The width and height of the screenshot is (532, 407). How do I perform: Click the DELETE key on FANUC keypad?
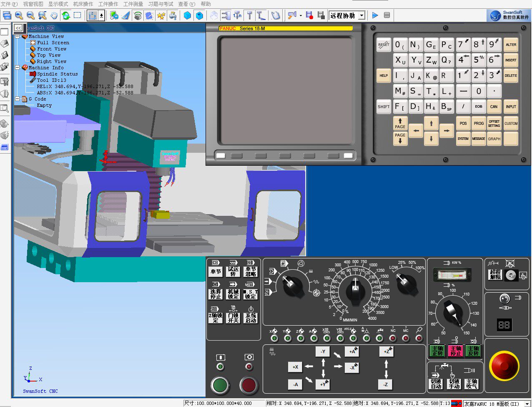pyautogui.click(x=511, y=76)
